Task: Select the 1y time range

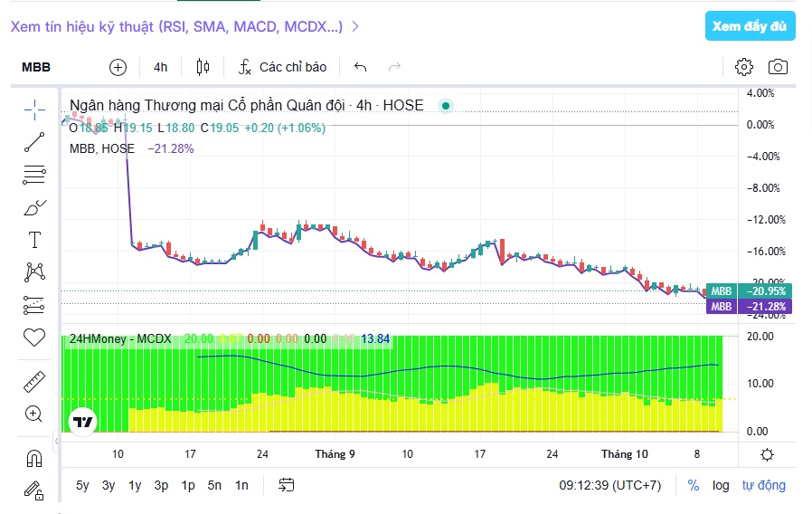Action: pos(135,486)
